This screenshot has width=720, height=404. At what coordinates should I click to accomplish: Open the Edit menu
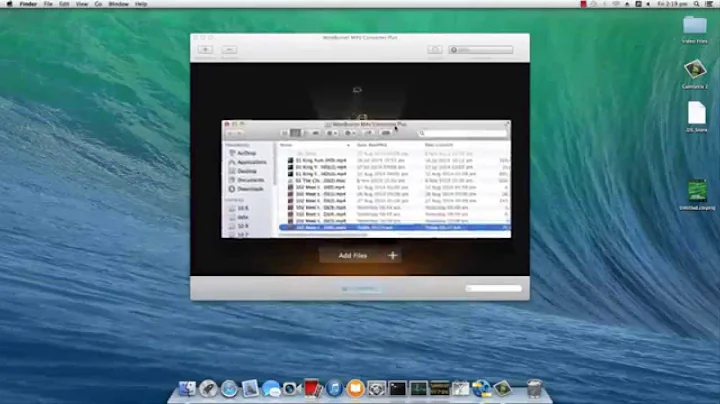[64, 4]
